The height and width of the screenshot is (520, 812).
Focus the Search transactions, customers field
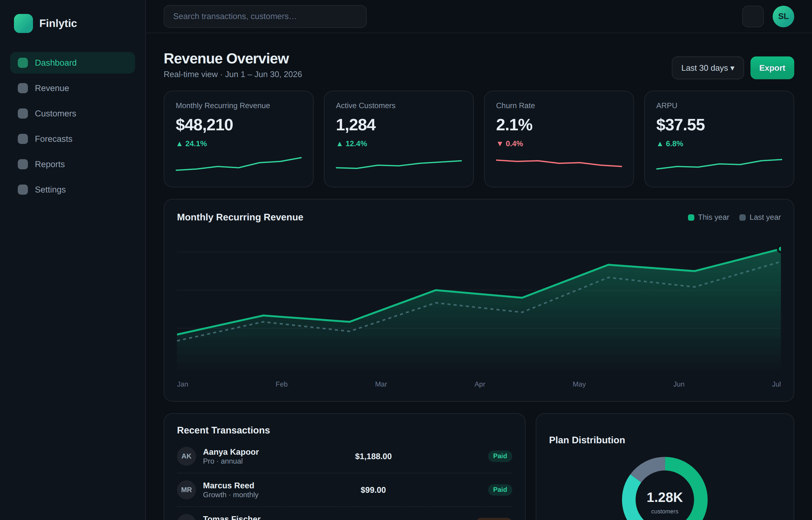265,16
